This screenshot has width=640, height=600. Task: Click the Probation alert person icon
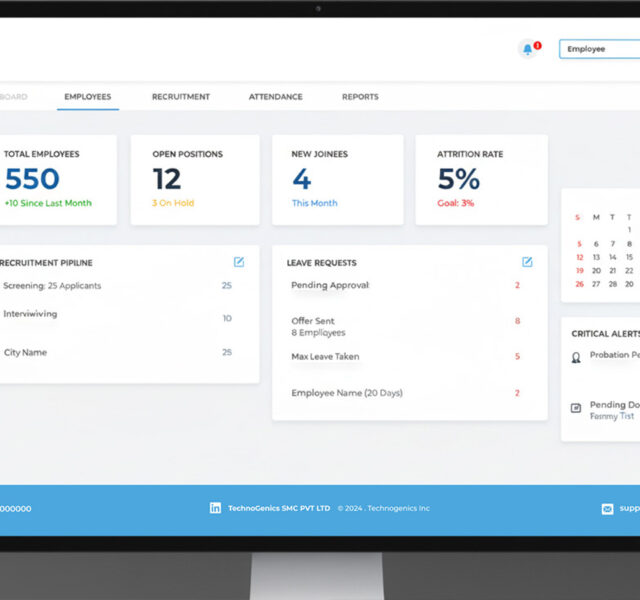coord(576,357)
